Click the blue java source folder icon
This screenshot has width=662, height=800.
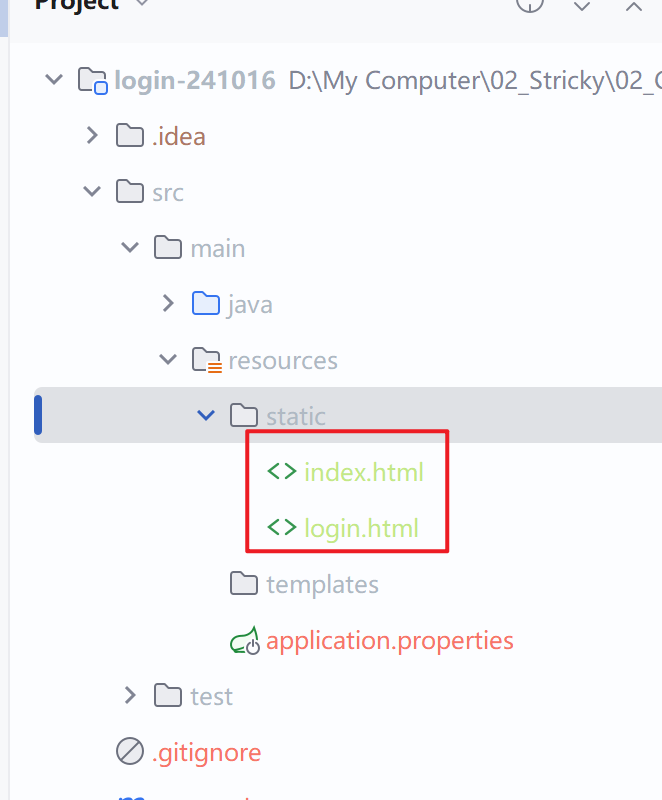pyautogui.click(x=206, y=303)
